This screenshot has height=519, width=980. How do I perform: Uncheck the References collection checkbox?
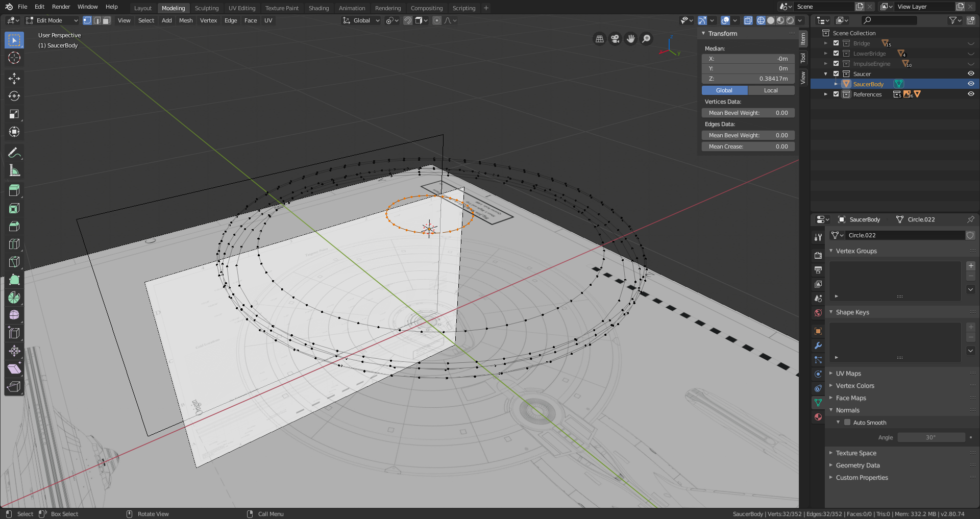pyautogui.click(x=836, y=94)
